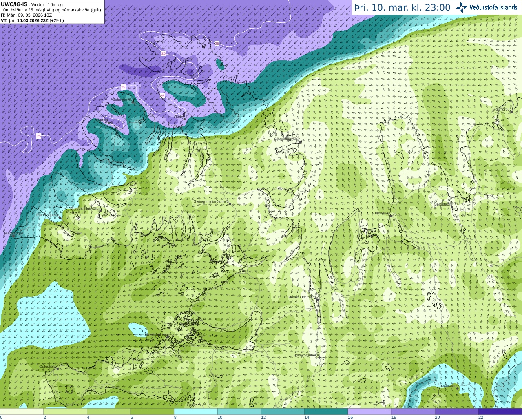Click the date title 'Þri. 10. mar. kl. 23:00'
Screen dimensions: 522x420
[x=403, y=7]
